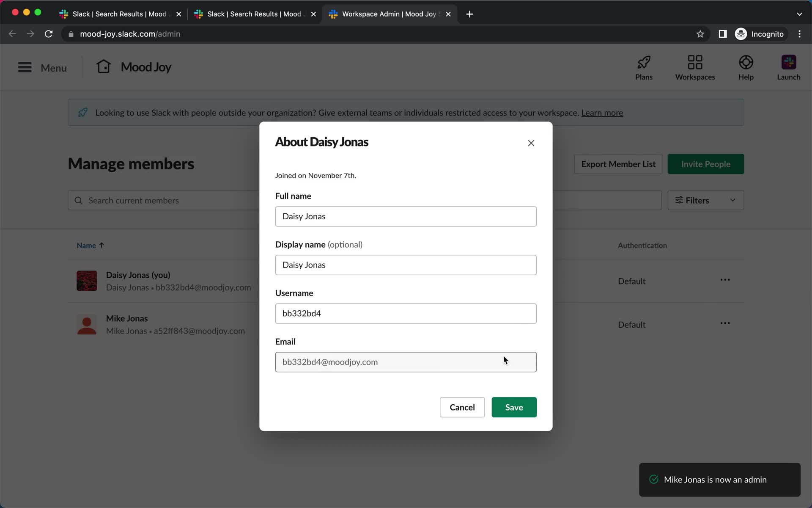This screenshot has height=508, width=812.
Task: Launch the Slack app
Action: click(x=789, y=67)
